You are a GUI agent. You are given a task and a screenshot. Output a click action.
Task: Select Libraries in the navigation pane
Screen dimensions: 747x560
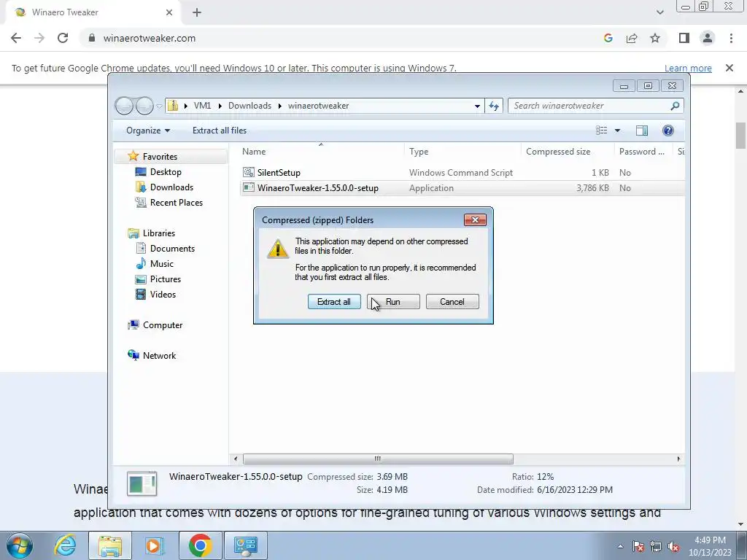point(159,233)
